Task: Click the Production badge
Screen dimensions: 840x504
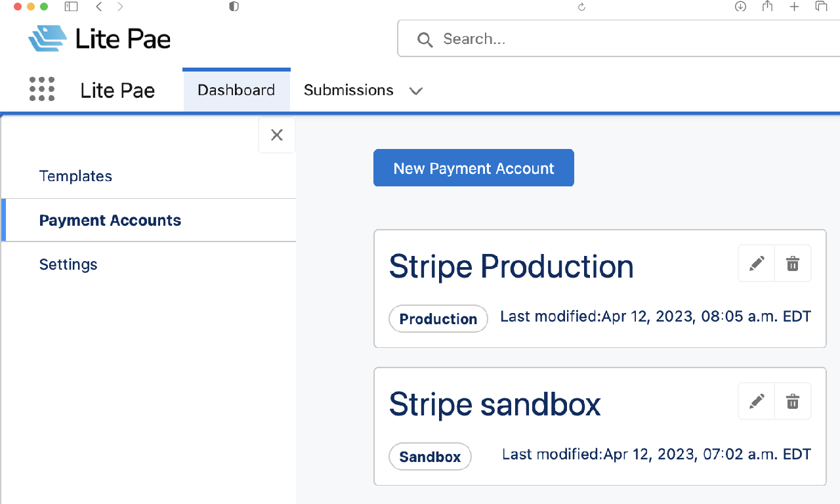Action: [x=438, y=319]
